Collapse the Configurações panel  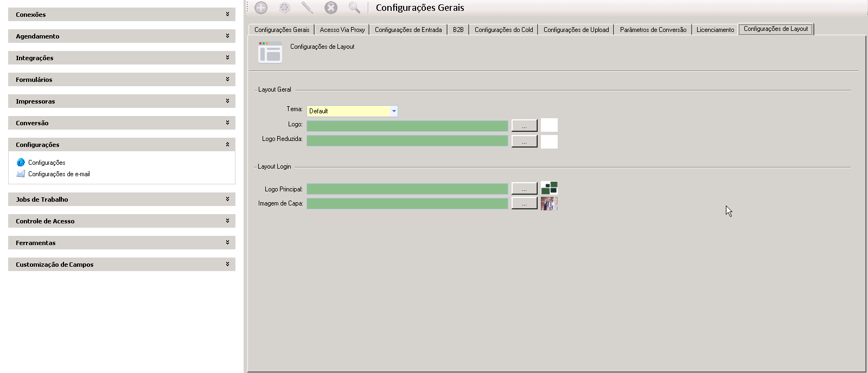point(122,144)
